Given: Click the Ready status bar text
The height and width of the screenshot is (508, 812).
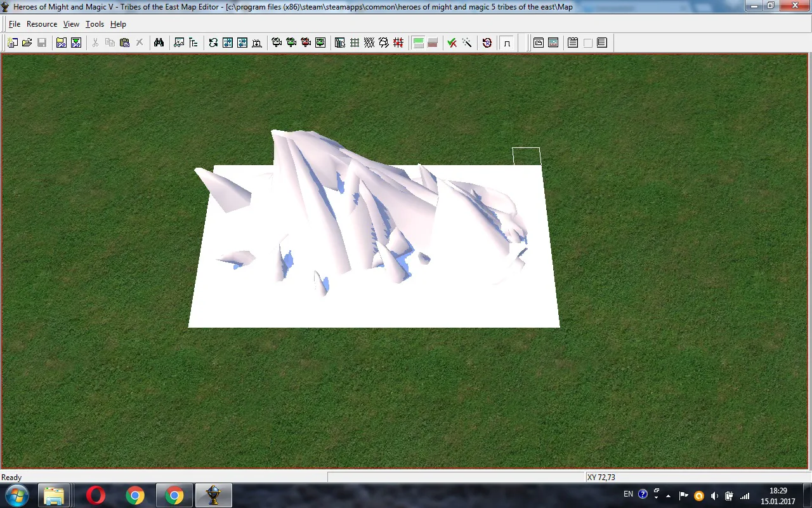Looking at the screenshot, I should [x=11, y=478].
